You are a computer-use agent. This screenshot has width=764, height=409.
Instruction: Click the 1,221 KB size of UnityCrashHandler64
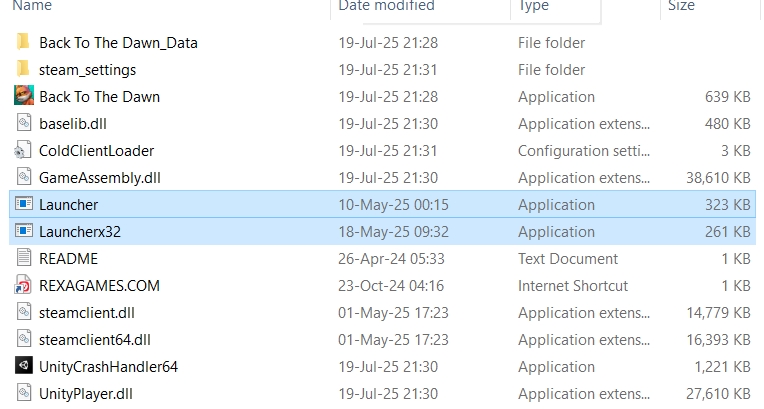722,367
